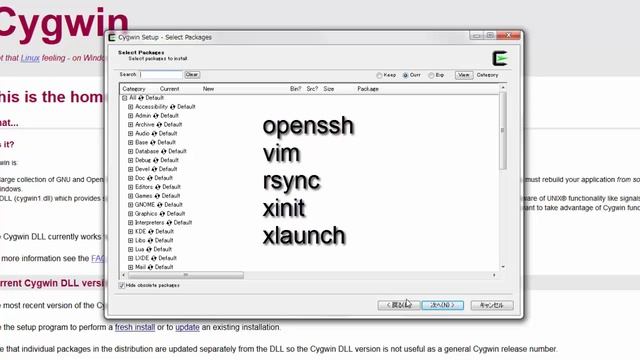Expand the Archive category node
This screenshot has width=640, height=360.
click(131, 125)
